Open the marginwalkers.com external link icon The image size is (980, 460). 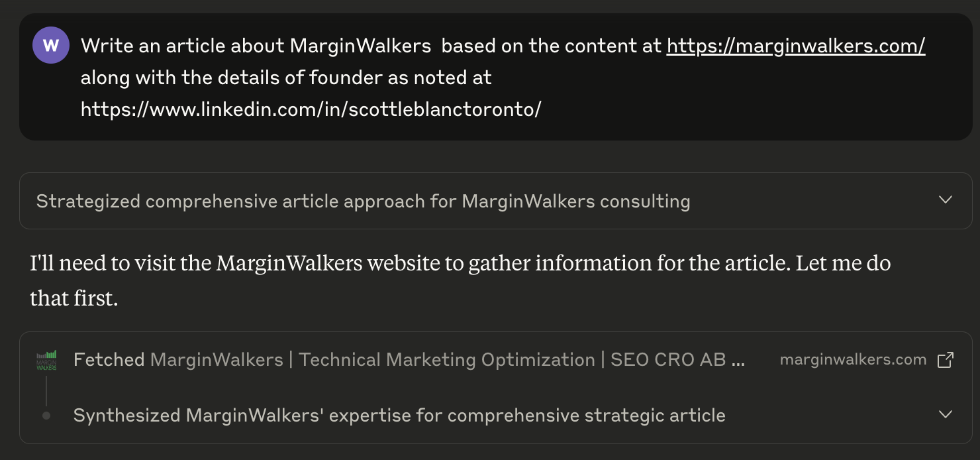pyautogui.click(x=946, y=360)
